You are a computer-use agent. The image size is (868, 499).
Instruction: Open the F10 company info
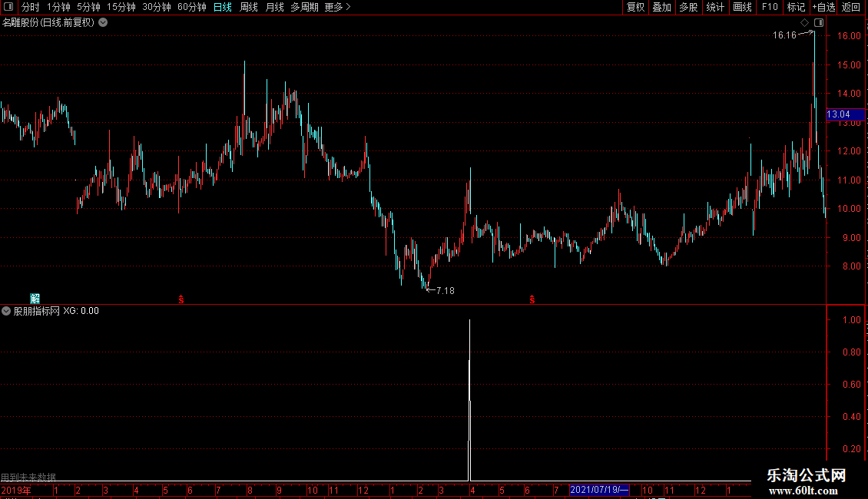770,7
